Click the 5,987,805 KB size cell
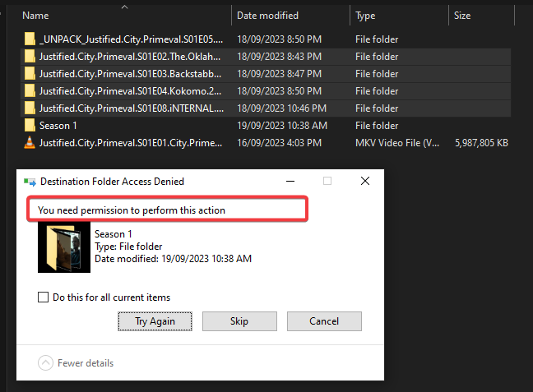Viewport: 533px width, 392px height. click(482, 143)
